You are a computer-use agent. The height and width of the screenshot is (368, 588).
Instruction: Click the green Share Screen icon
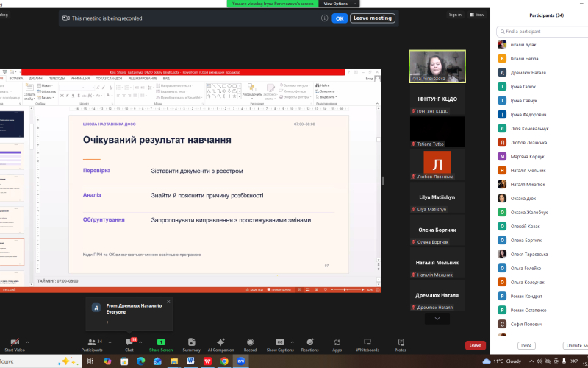coord(161,342)
